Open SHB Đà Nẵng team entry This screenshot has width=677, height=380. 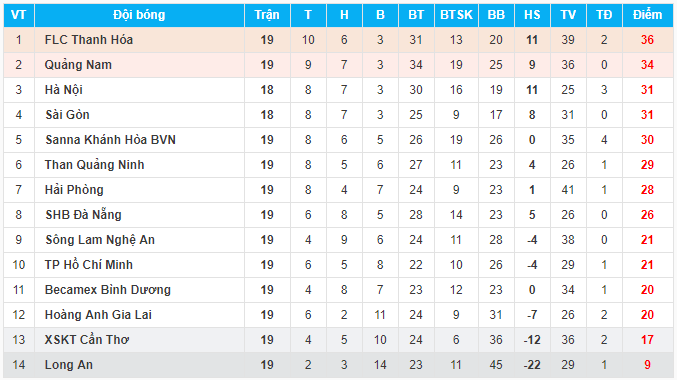coord(83,215)
